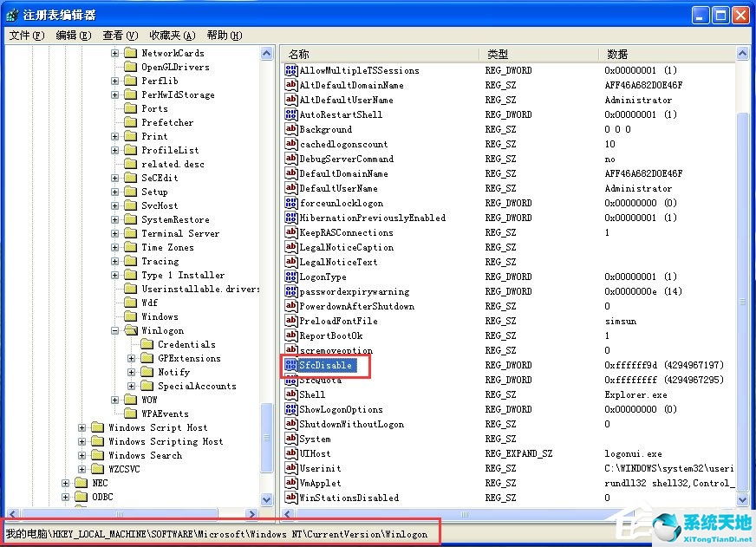Click the ab icon next to Shell value
This screenshot has width=756, height=547.
(290, 394)
